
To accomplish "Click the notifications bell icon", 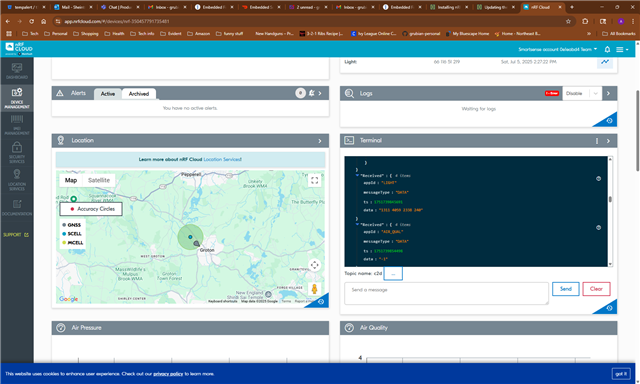I will (607, 49).
